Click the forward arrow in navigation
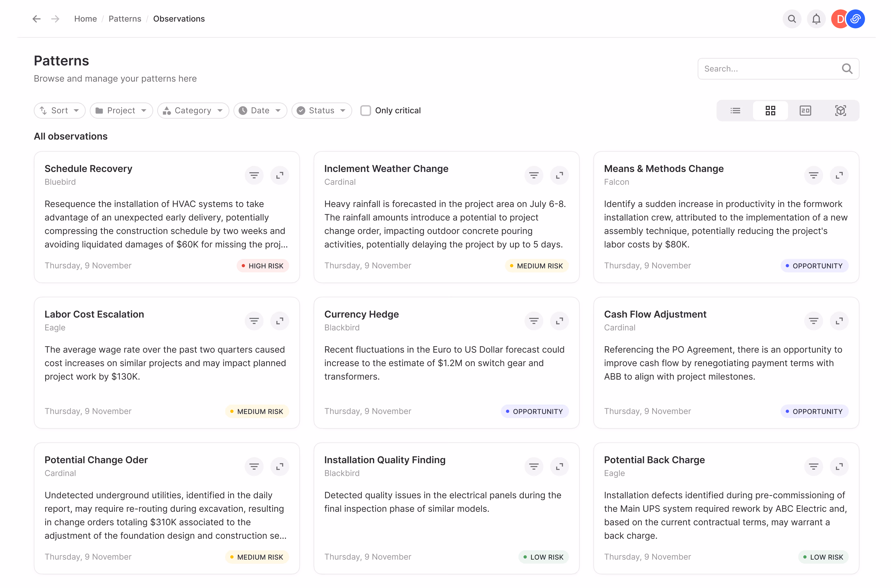The image size is (891, 588). [55, 19]
